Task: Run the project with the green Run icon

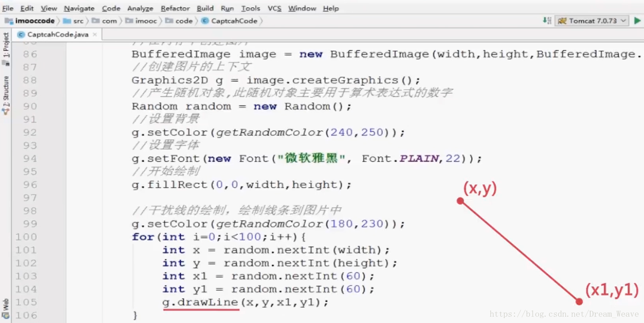Action: pos(637,20)
